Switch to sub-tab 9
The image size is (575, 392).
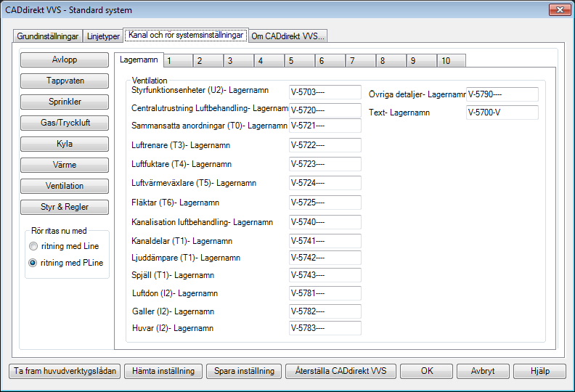click(422, 61)
